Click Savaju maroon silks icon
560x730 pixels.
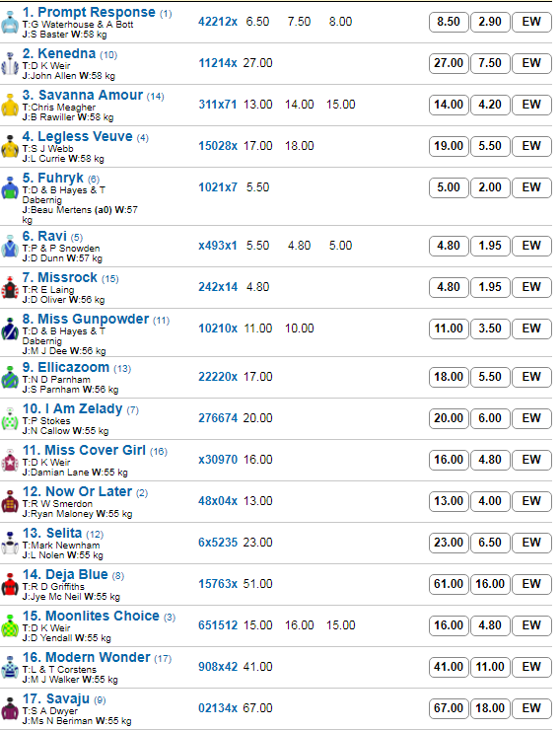[x=10, y=708]
